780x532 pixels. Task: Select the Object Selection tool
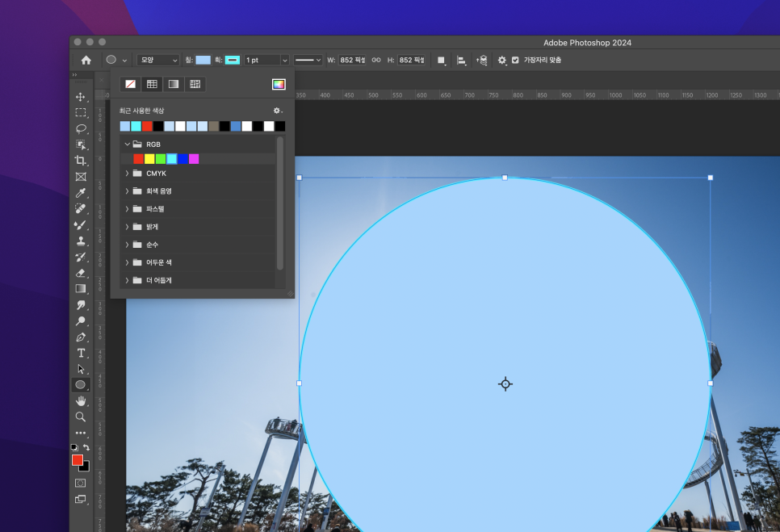(81, 145)
